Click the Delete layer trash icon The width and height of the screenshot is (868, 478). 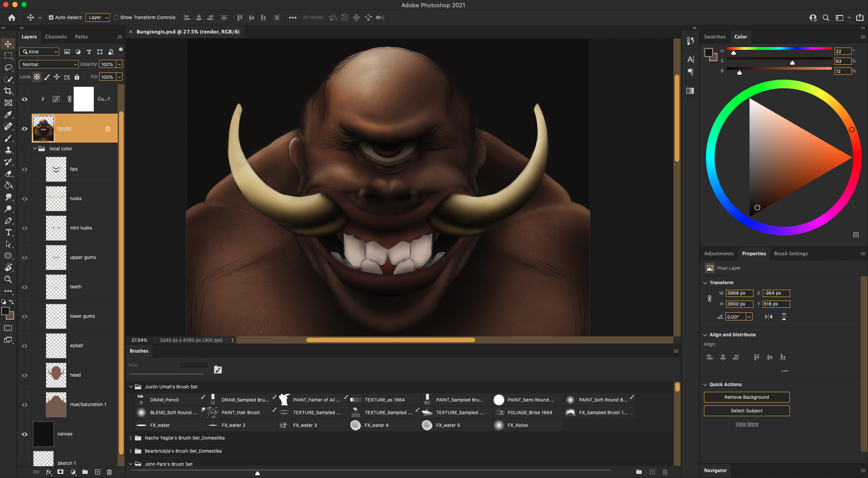109,472
